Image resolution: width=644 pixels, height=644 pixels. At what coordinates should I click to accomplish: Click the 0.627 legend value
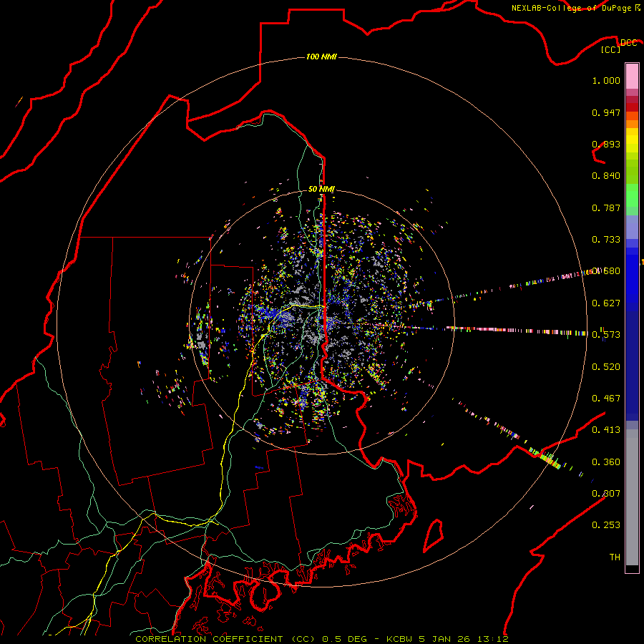click(x=606, y=303)
